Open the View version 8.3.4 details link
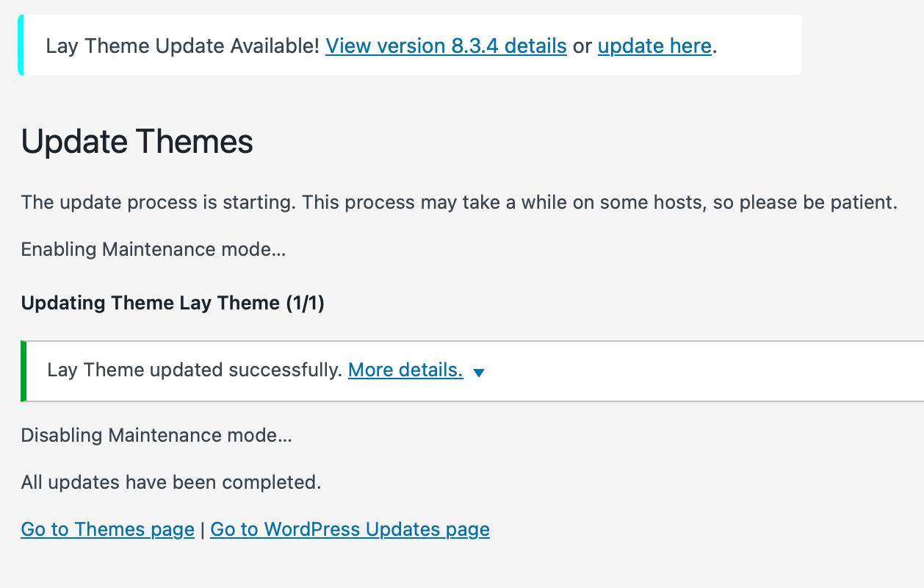Image resolution: width=924 pixels, height=588 pixels. click(x=446, y=46)
